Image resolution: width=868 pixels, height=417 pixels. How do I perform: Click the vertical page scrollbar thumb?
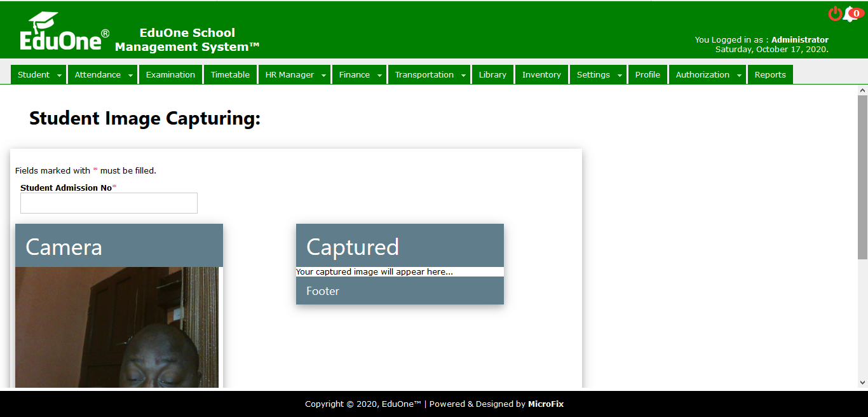[x=862, y=177]
